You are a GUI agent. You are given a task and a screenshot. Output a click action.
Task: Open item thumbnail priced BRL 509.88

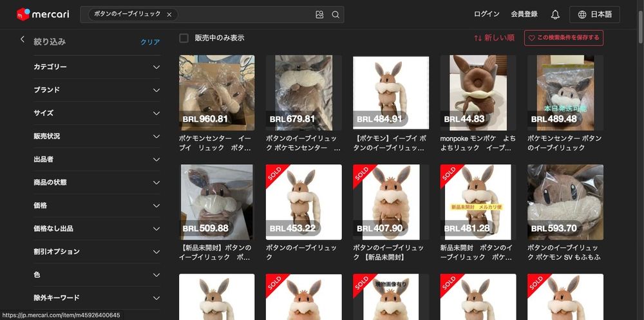coord(217,202)
